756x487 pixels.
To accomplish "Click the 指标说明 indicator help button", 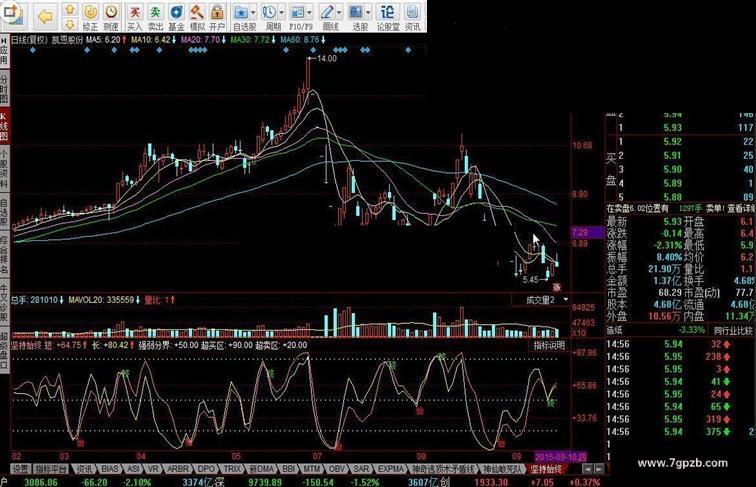I will 549,345.
